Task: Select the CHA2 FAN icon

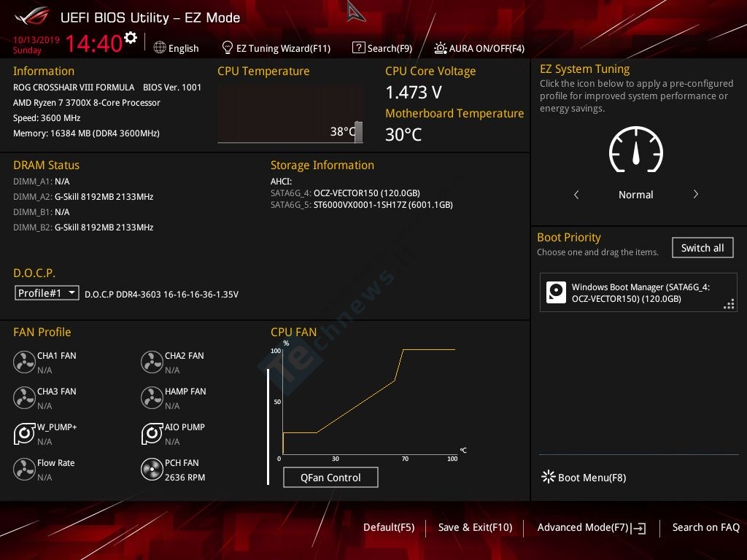Action: coord(152,362)
